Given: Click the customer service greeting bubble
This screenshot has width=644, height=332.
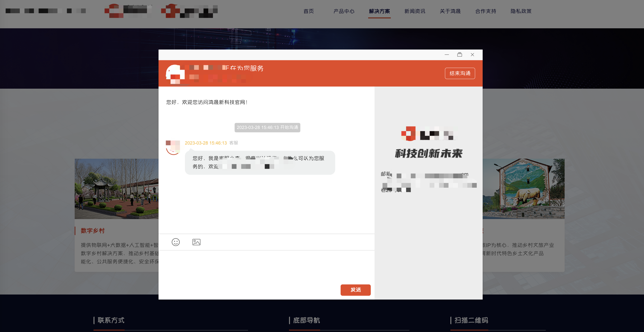Looking at the screenshot, I should pos(260,163).
